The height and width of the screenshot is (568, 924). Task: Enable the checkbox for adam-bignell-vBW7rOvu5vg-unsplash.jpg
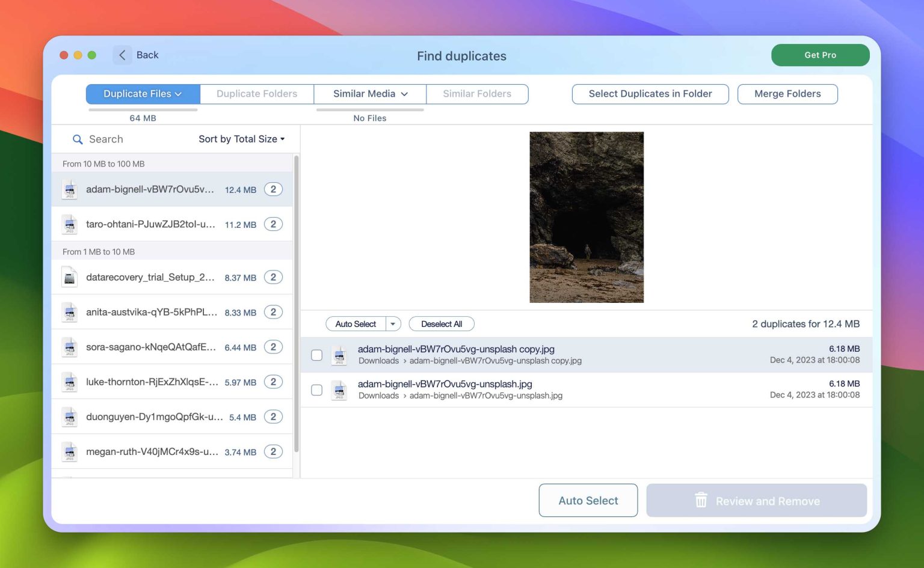[x=316, y=389]
